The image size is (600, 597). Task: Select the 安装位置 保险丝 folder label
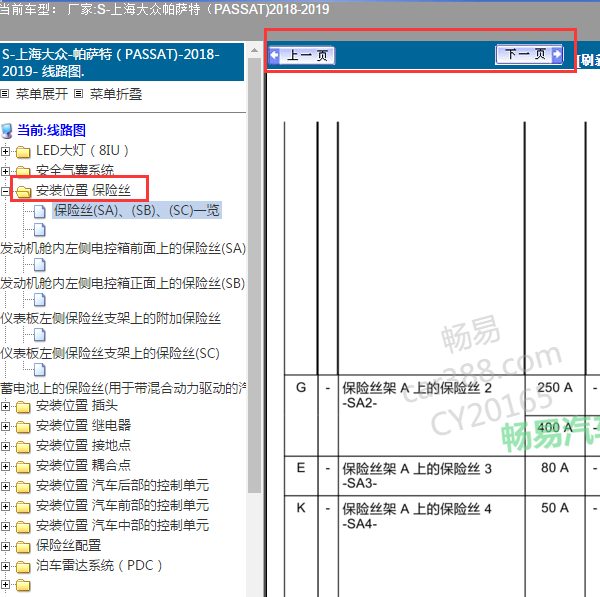[x=83, y=190]
